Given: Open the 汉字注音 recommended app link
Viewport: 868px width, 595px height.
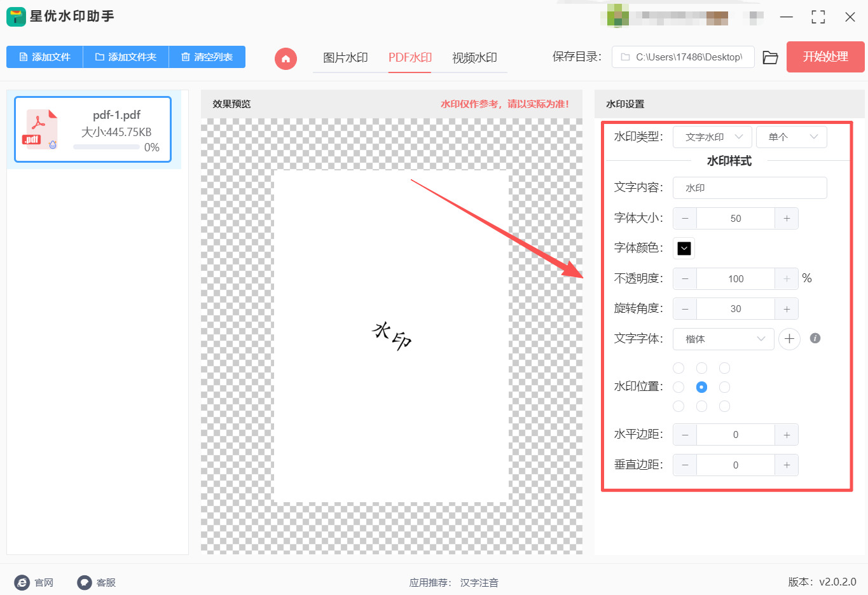Looking at the screenshot, I should click(x=479, y=582).
